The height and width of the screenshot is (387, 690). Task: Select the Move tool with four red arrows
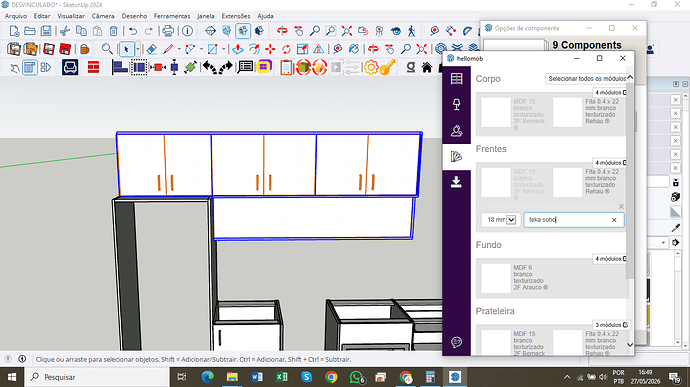point(270,49)
